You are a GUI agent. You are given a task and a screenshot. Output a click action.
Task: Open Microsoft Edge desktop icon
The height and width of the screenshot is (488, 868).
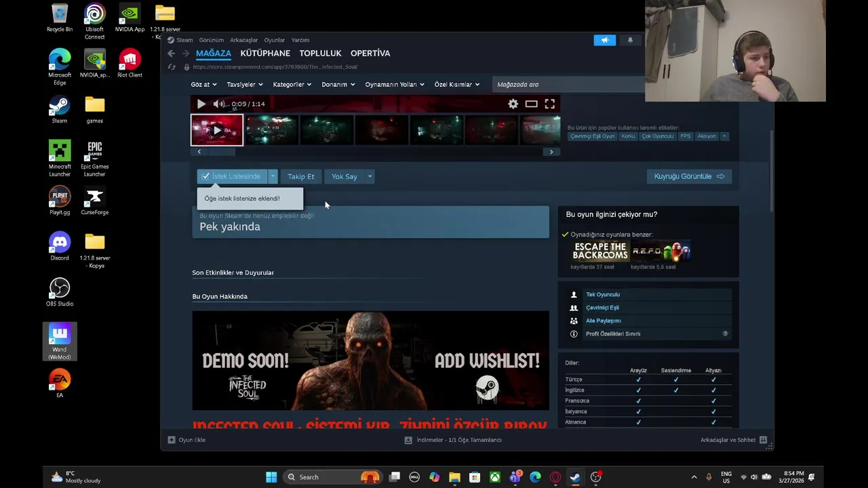point(60,67)
